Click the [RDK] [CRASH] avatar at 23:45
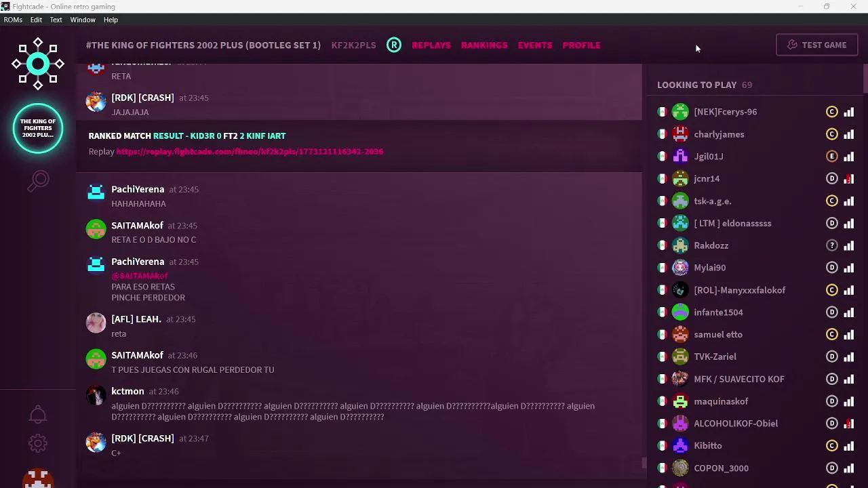The width and height of the screenshot is (868, 488). tap(96, 102)
